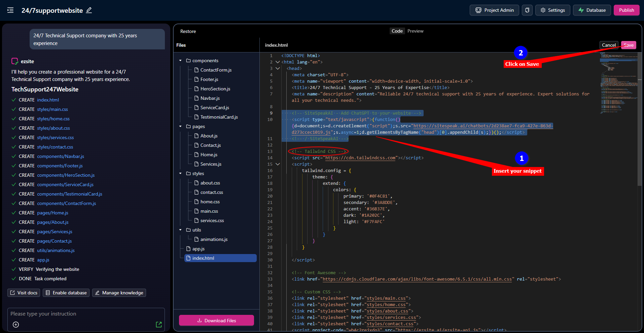Edit project name pencil icon
Viewport: 644px width, 333px height.
pyautogui.click(x=89, y=10)
